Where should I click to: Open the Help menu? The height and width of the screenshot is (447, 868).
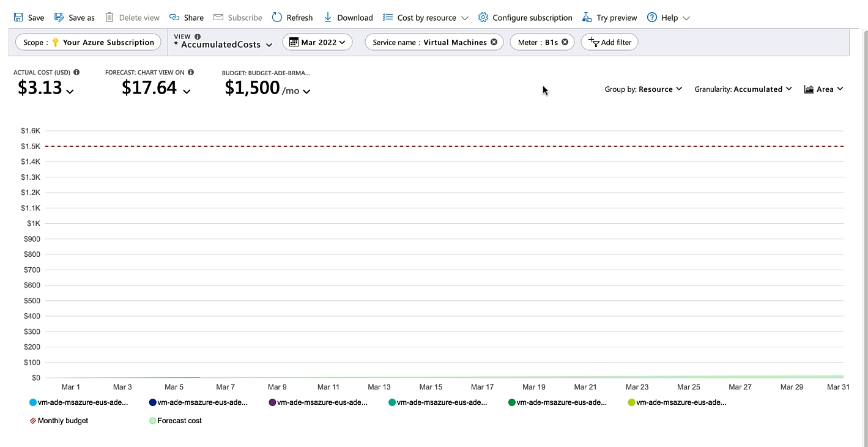point(669,18)
